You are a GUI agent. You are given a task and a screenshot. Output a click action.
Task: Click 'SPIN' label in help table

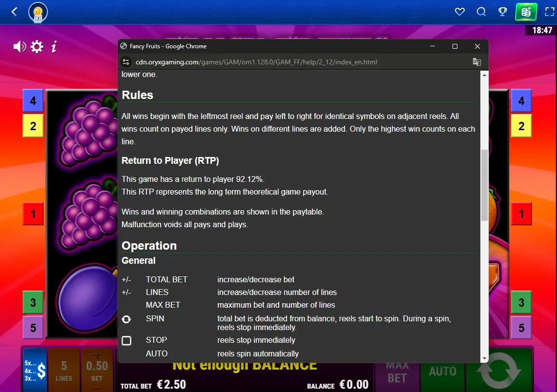point(155,318)
